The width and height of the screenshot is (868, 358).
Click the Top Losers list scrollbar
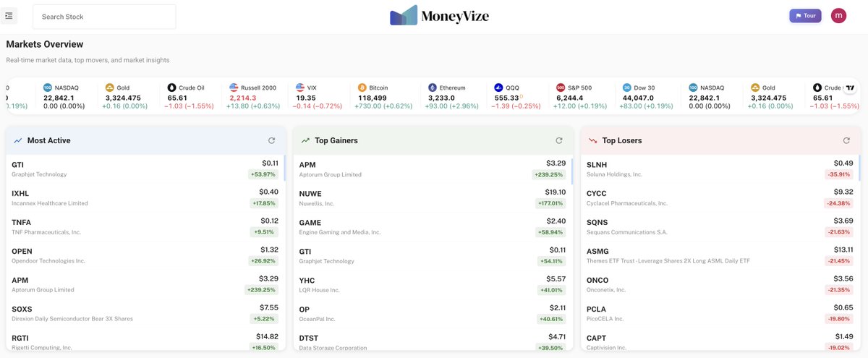[x=859, y=168]
